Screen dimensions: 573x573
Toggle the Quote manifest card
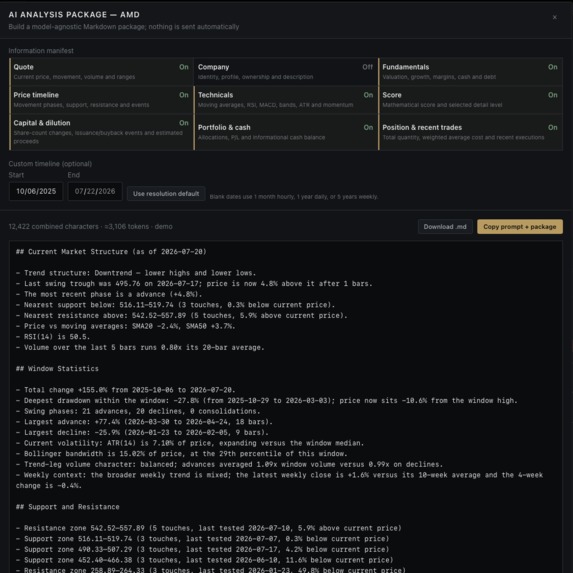coord(101,72)
